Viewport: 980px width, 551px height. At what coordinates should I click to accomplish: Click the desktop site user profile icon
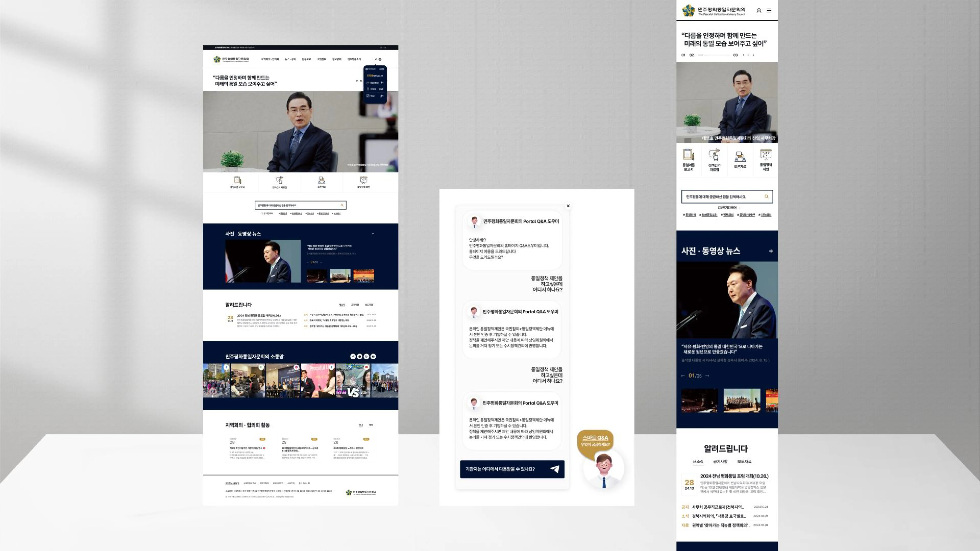(x=375, y=59)
